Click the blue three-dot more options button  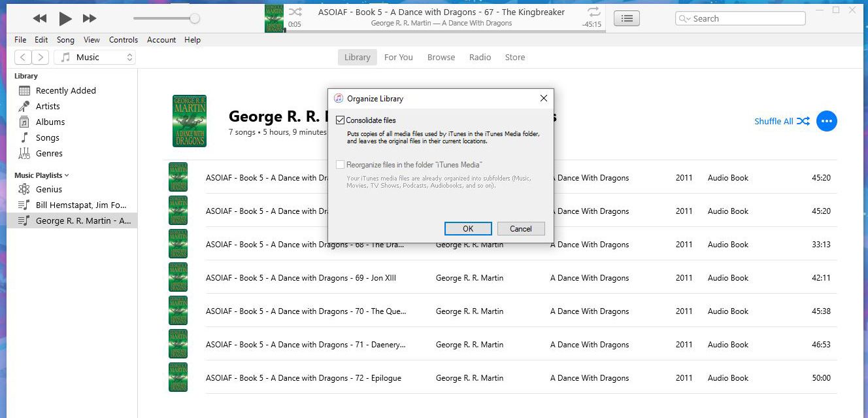826,121
